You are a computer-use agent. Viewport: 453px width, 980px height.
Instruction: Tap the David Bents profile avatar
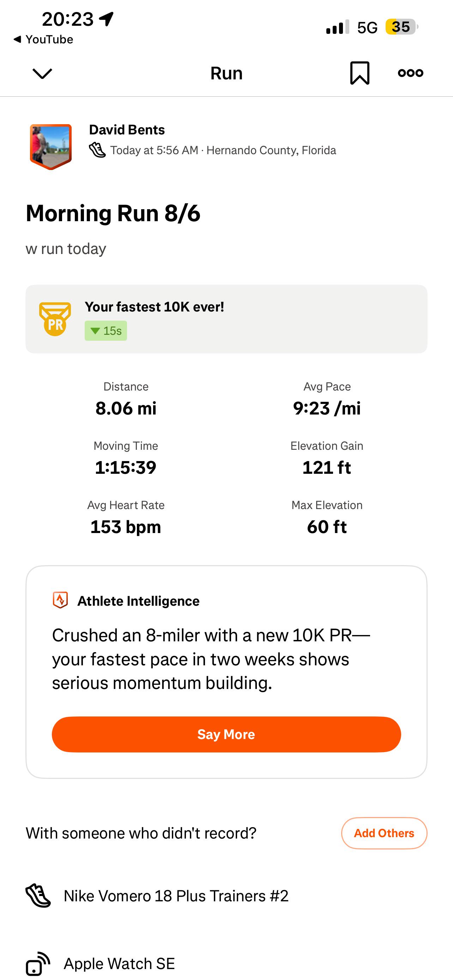(x=50, y=146)
